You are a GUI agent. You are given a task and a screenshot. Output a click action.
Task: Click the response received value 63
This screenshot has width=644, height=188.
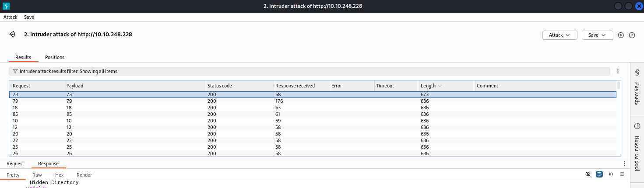tap(278, 108)
